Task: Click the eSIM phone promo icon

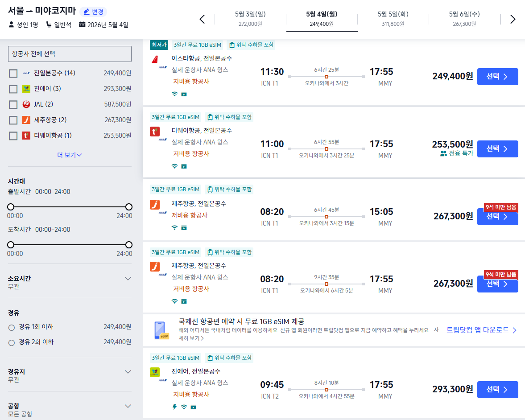Action: [x=161, y=330]
